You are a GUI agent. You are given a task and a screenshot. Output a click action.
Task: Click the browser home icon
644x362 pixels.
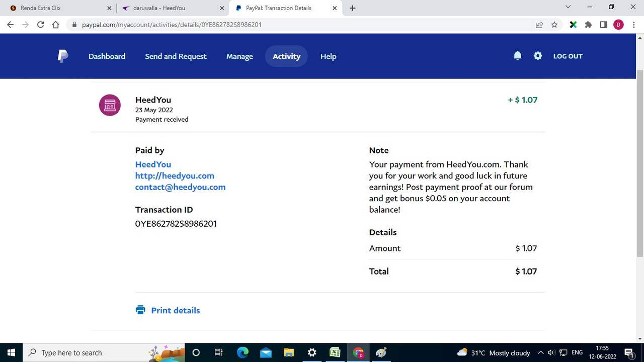pyautogui.click(x=55, y=25)
